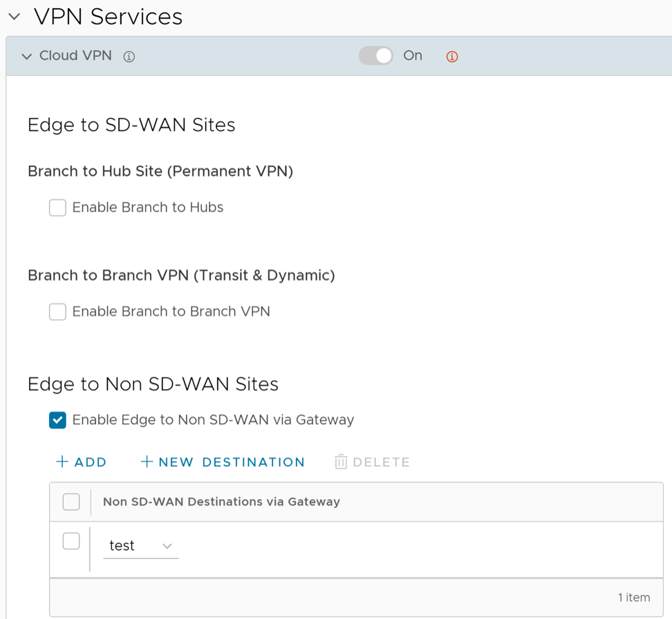Tick the checkbox for the test row
The width and height of the screenshot is (672, 619).
click(x=71, y=541)
